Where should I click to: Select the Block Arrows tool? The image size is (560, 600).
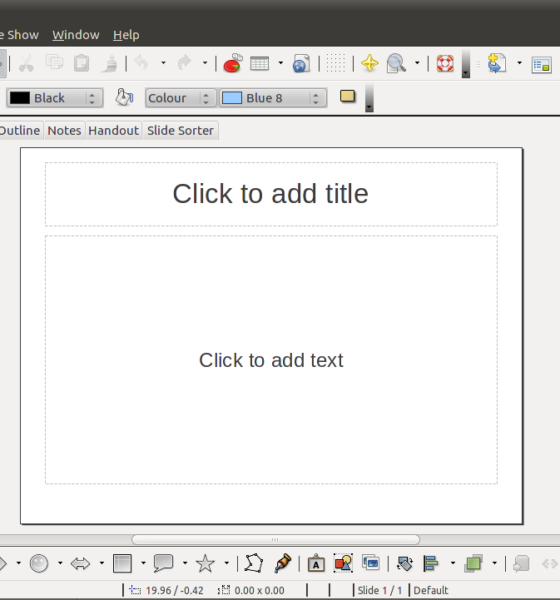pos(80,563)
